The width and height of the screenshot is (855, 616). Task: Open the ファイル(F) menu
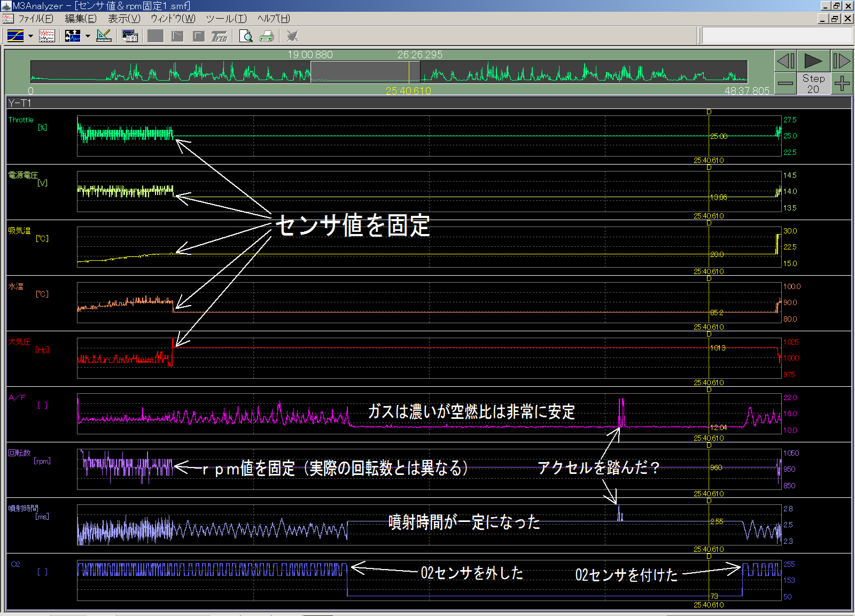pos(36,19)
